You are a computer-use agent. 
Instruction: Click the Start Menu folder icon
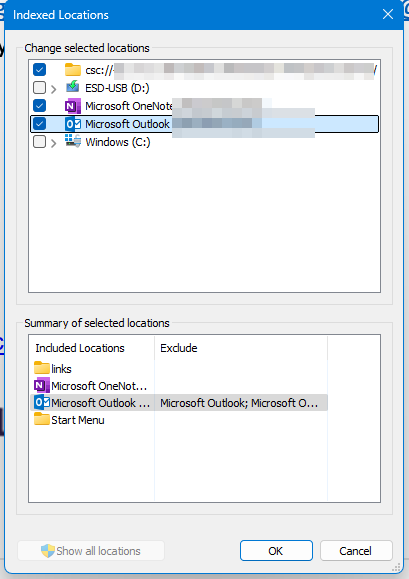pos(42,419)
